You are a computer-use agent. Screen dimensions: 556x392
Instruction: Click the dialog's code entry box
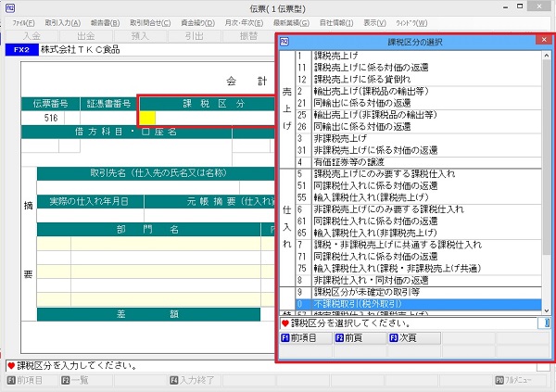coord(544,322)
